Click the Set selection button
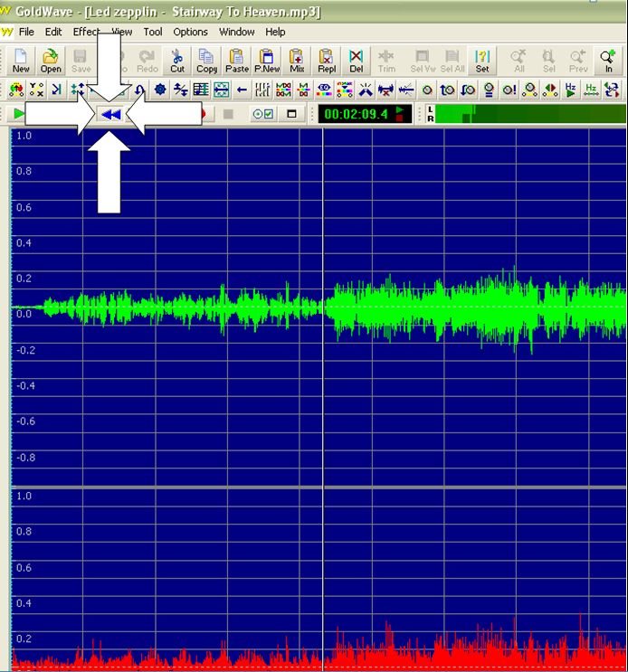 pyautogui.click(x=481, y=61)
